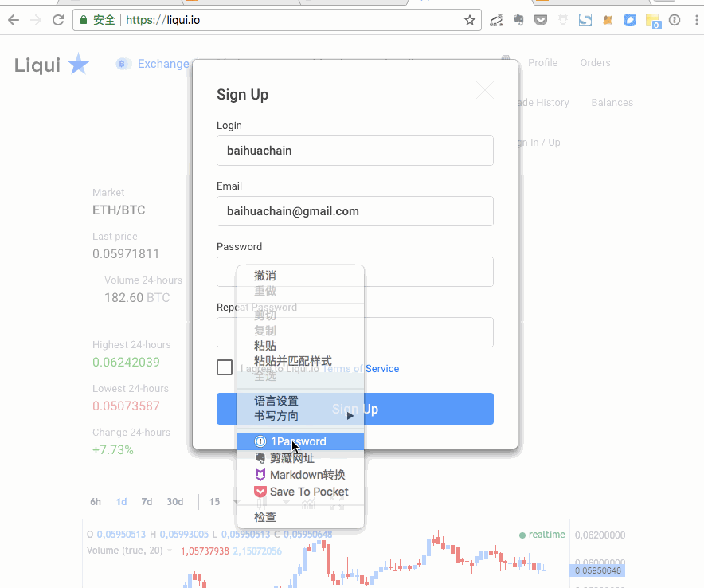
Task: Click the lowest price 0.05073587
Action: 126,406
